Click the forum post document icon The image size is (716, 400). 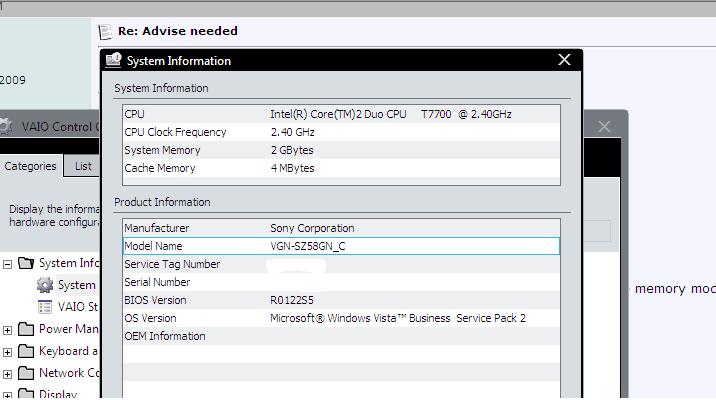(105, 32)
